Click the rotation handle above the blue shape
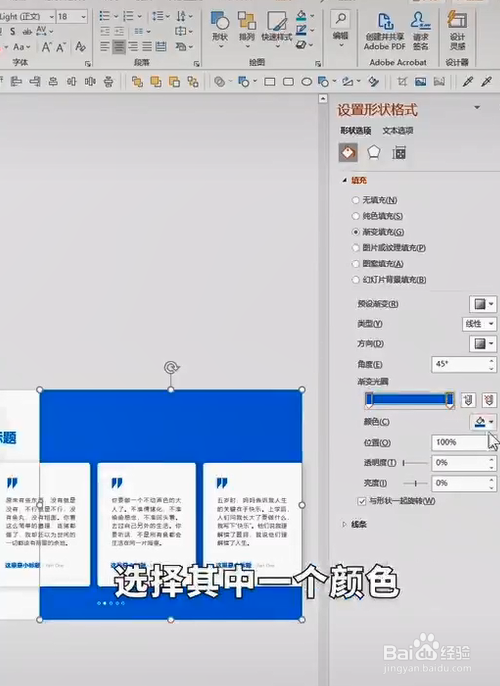The height and width of the screenshot is (686, 500). [171, 368]
